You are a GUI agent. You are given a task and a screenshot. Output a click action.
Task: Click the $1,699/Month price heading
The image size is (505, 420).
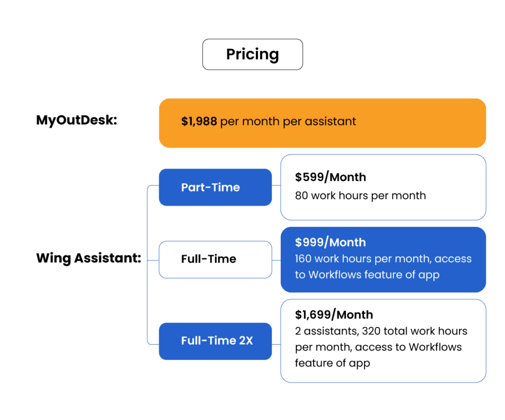(x=334, y=315)
